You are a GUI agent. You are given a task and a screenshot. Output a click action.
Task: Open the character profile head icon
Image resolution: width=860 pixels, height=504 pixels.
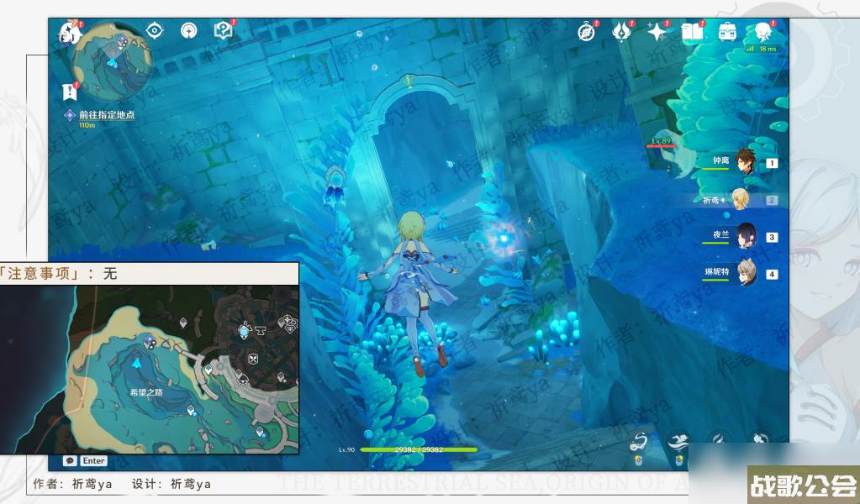tap(763, 32)
